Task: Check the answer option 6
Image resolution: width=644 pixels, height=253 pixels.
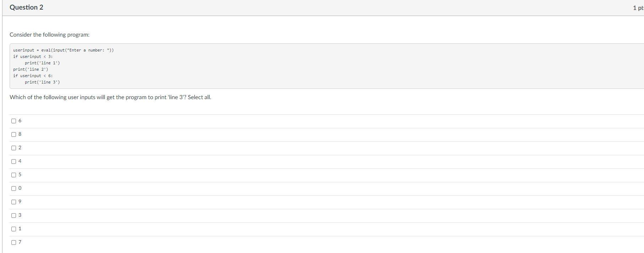Action: click(13, 121)
